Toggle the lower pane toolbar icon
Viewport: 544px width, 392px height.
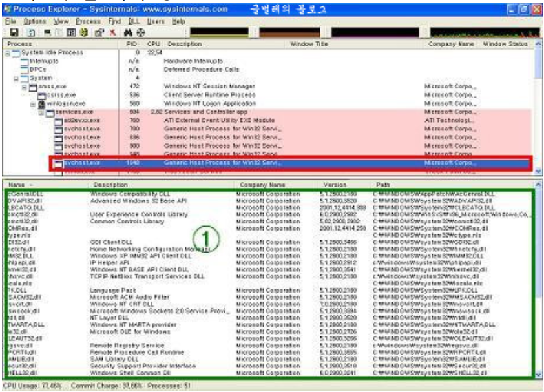[71, 32]
